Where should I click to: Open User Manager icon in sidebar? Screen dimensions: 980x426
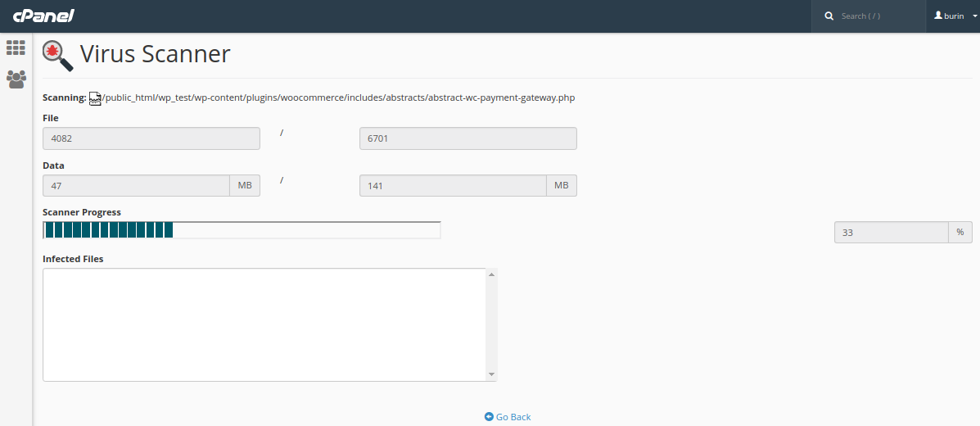[16, 79]
